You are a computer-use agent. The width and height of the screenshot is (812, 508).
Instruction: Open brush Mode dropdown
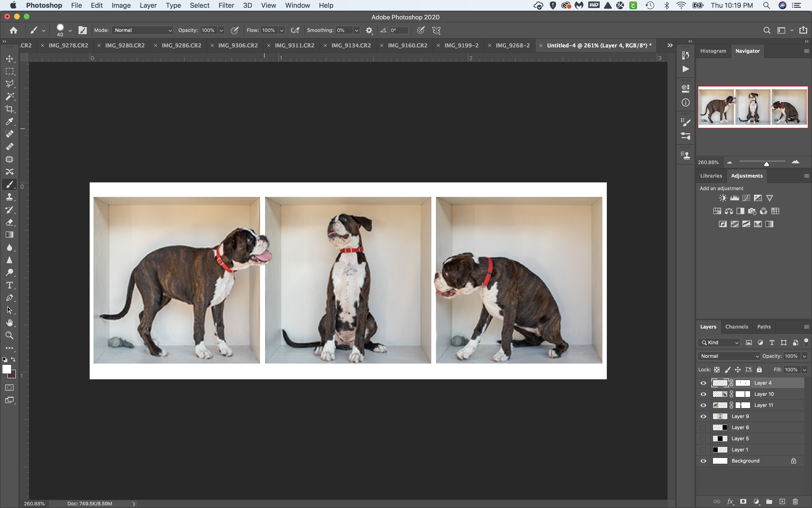[143, 30]
